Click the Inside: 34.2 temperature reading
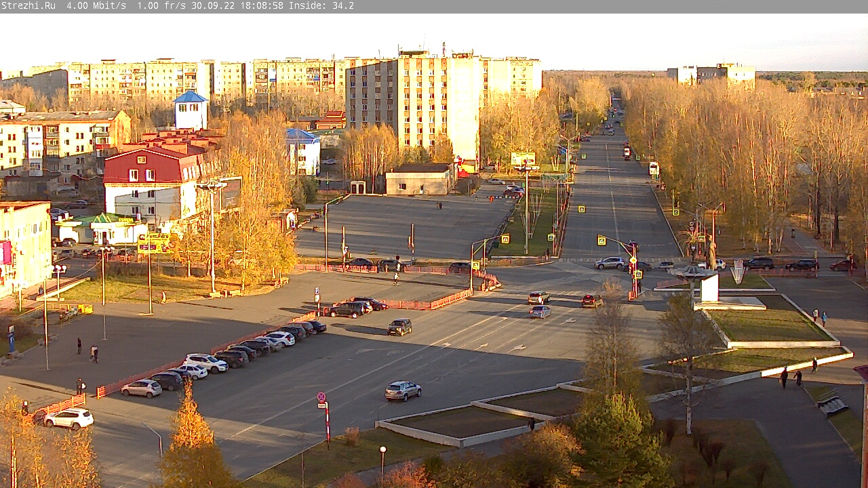This screenshot has height=488, width=868. (321, 5)
